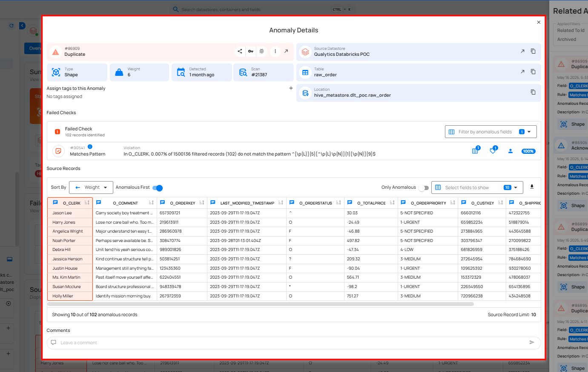588x372 pixels.
Task: Click the tags icon on failed check row
Action: (493, 150)
